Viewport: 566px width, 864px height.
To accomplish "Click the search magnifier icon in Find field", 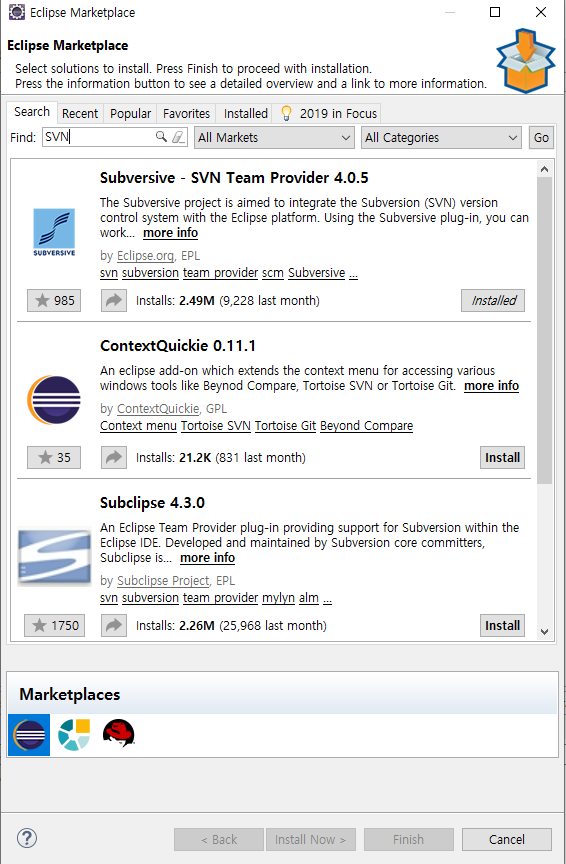I will [x=161, y=136].
